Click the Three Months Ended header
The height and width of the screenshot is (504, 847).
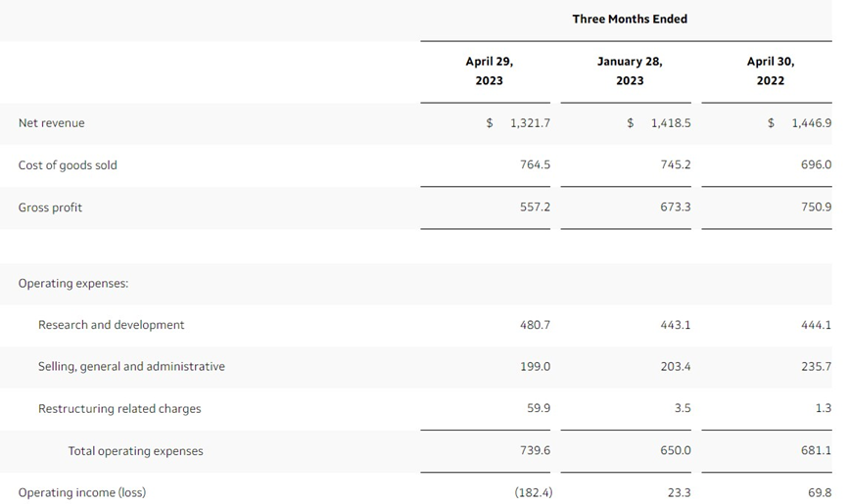[630, 19]
